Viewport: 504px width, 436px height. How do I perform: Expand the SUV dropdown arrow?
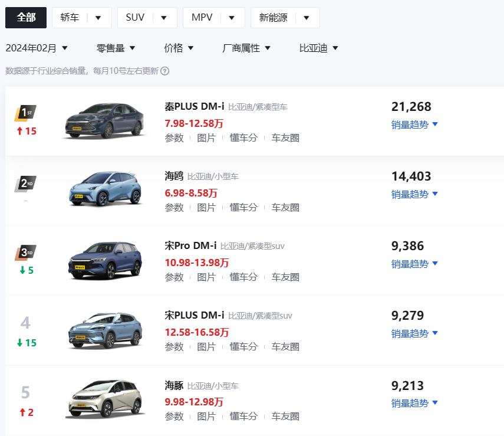point(164,18)
